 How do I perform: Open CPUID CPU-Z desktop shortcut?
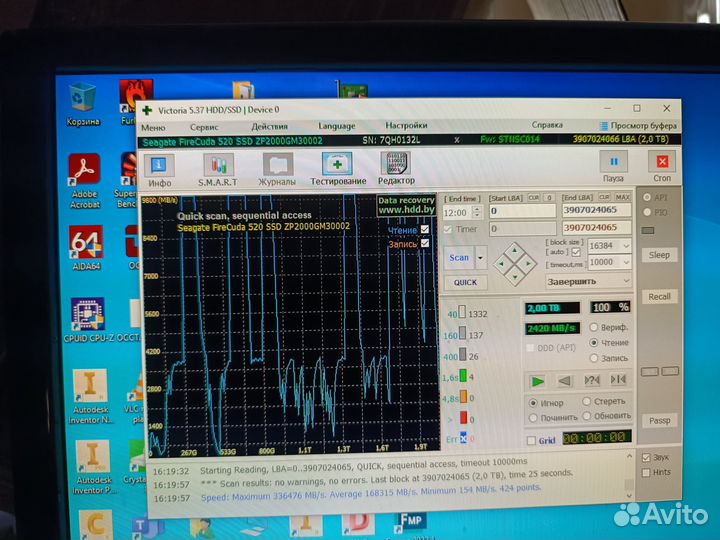pyautogui.click(x=87, y=320)
